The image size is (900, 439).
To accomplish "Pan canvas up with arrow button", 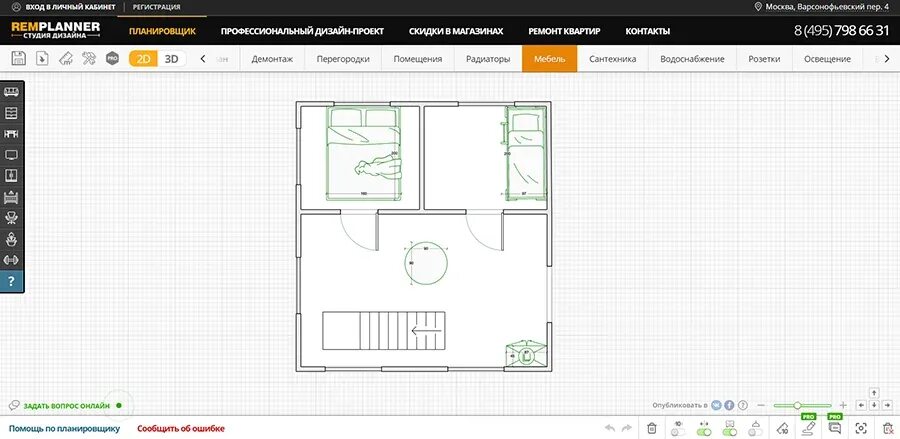I will [874, 393].
